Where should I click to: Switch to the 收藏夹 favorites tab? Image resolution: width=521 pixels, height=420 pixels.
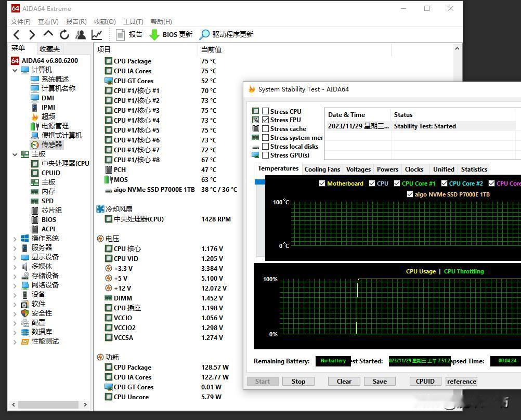coord(49,49)
